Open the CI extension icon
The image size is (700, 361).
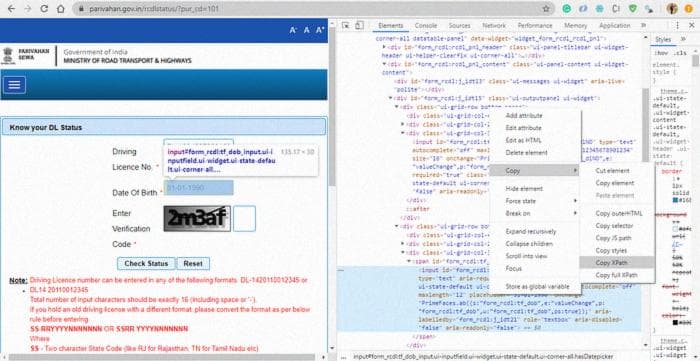(616, 8)
